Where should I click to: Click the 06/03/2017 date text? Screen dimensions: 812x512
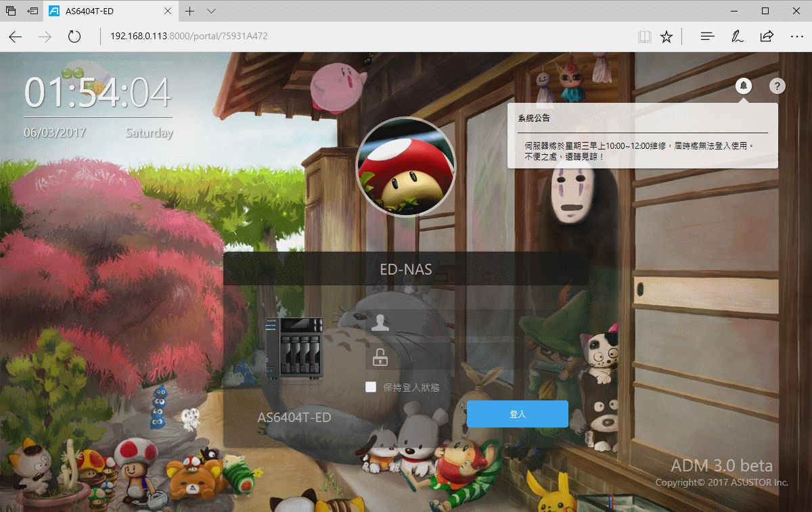55,133
